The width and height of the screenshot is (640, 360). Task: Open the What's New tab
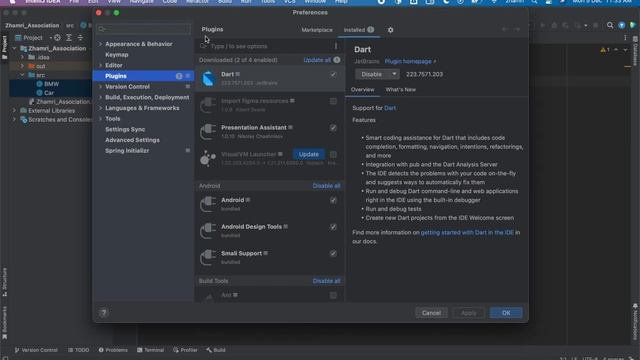400,89
